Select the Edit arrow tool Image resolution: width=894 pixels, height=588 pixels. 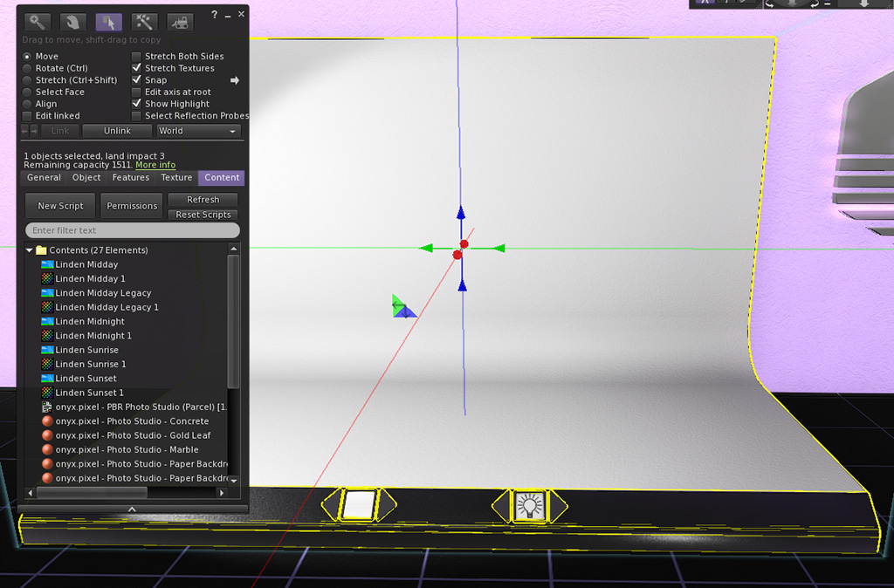point(108,22)
